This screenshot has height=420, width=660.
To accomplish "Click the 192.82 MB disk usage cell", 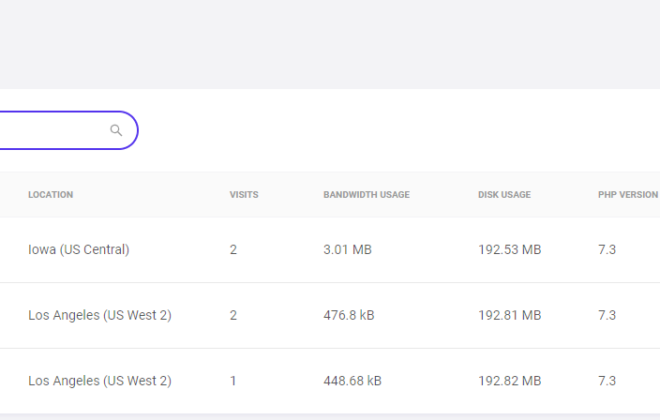I will coord(509,381).
